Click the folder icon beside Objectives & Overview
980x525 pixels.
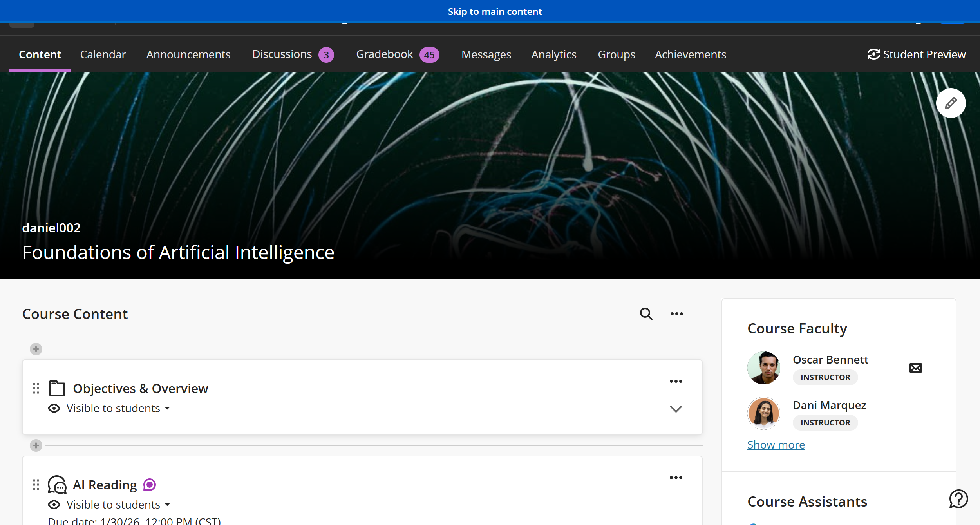(56, 388)
